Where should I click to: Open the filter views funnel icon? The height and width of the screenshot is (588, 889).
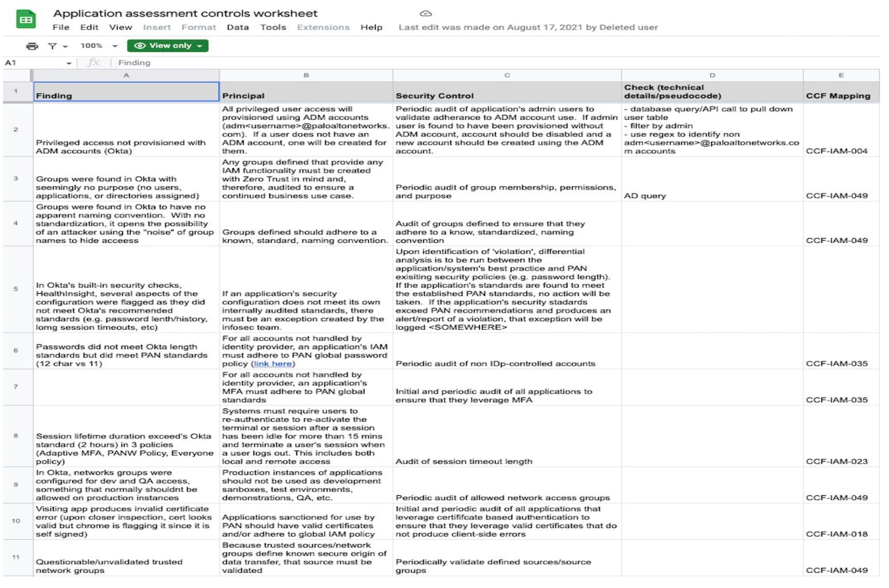click(x=53, y=46)
